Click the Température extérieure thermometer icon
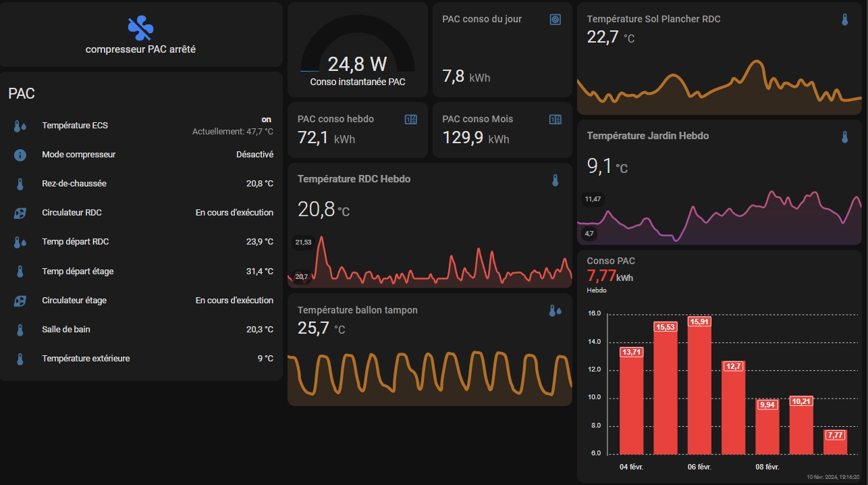Viewport: 868px width, 485px height. click(20, 359)
